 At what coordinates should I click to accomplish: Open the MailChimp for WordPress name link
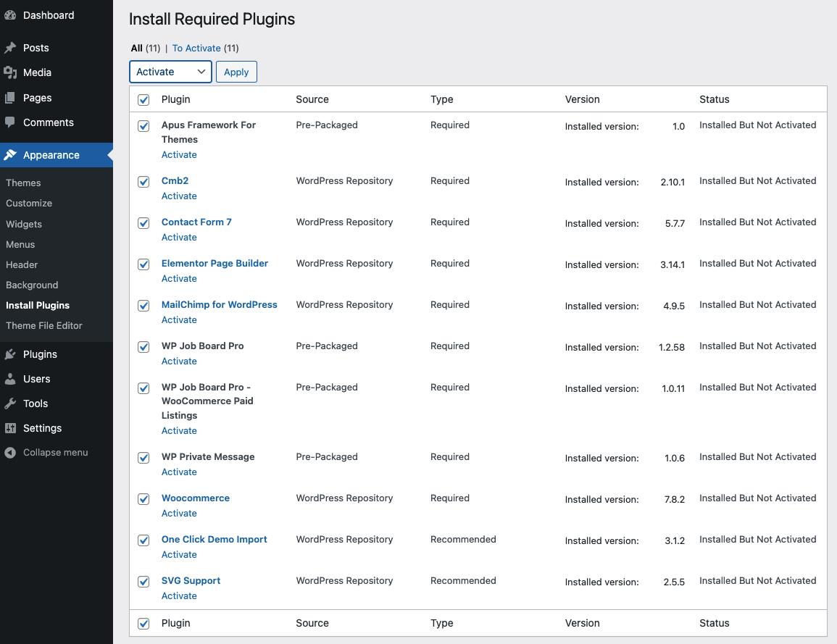point(220,305)
